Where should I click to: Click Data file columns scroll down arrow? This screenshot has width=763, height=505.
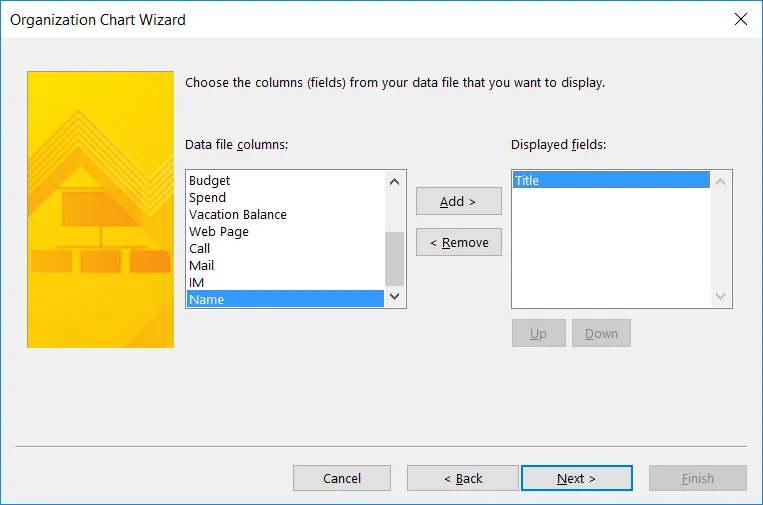pyautogui.click(x=395, y=296)
